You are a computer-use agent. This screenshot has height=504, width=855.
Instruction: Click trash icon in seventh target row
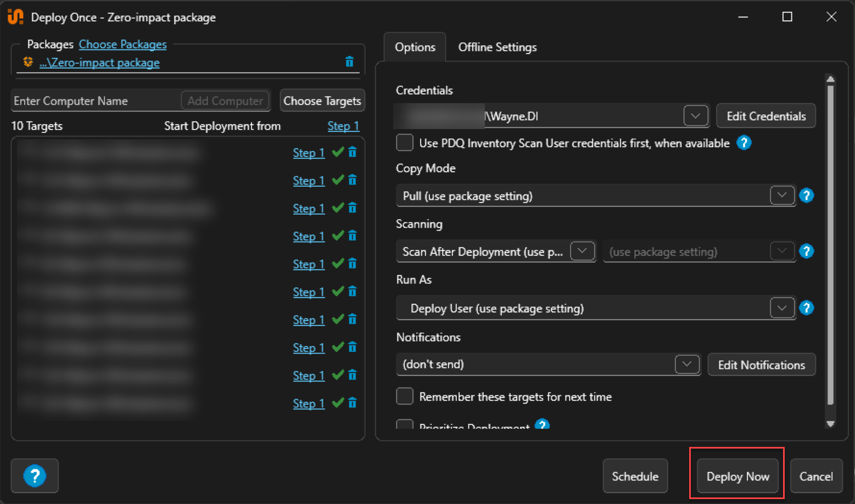[353, 320]
